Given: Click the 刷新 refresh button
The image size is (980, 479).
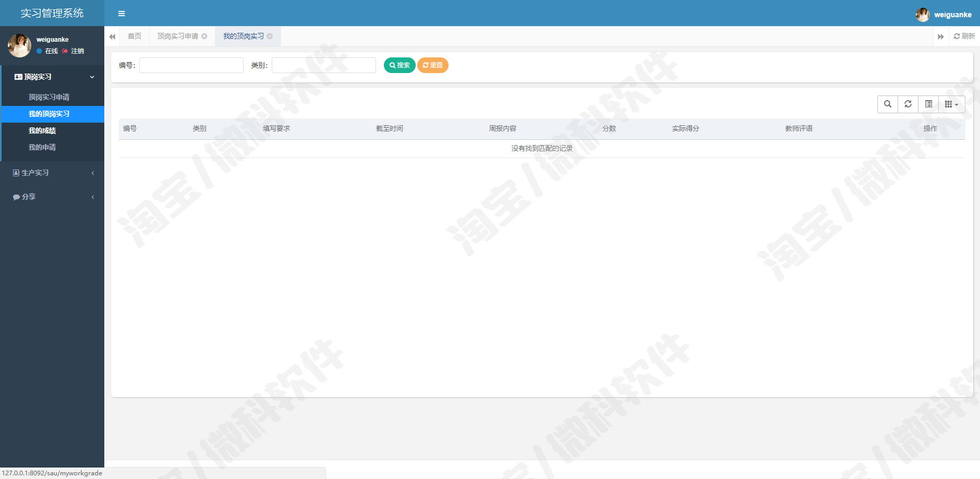Looking at the screenshot, I should [x=964, y=36].
